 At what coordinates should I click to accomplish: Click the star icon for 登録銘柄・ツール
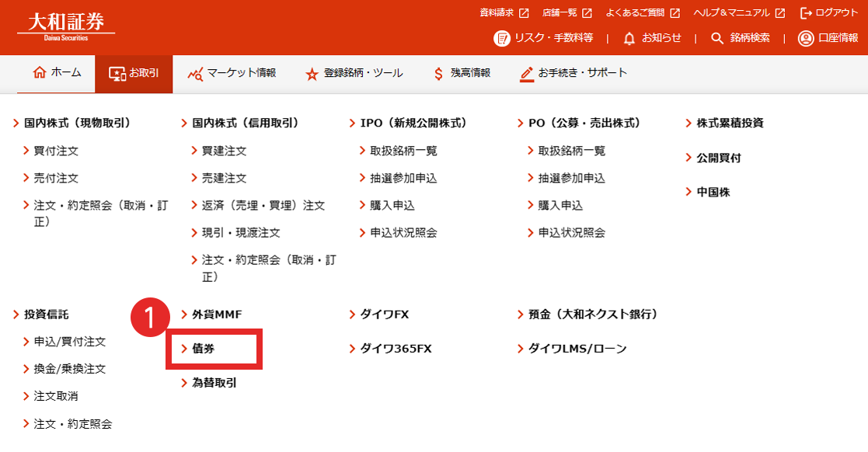pyautogui.click(x=312, y=74)
